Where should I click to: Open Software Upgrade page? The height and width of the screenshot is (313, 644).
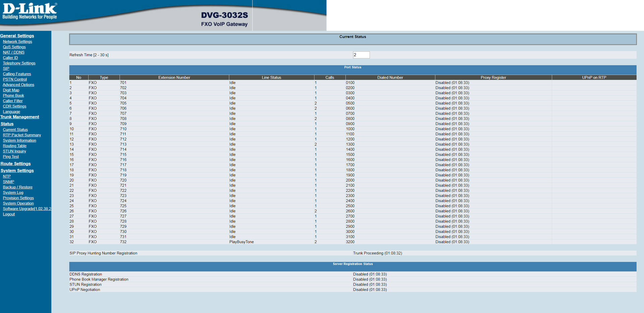click(27, 209)
